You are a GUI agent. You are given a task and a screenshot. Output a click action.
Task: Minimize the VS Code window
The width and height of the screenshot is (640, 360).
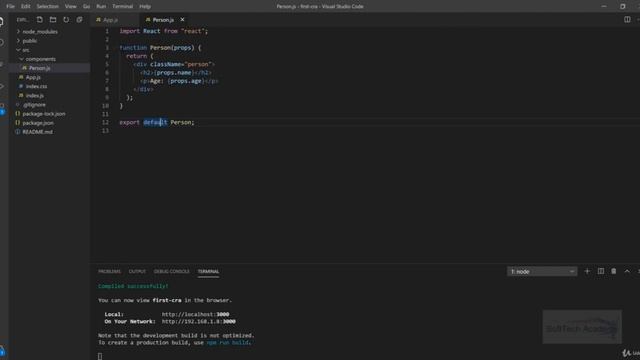[x=604, y=6]
